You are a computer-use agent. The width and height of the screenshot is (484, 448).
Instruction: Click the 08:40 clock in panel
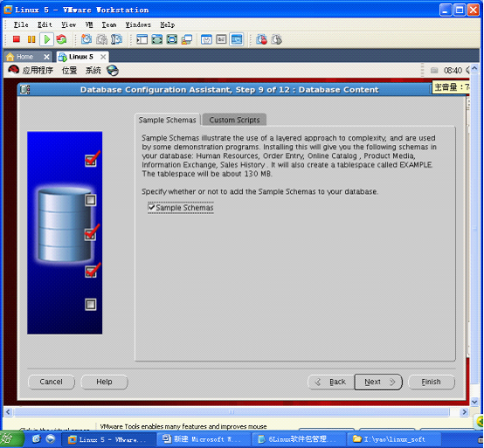pos(453,71)
